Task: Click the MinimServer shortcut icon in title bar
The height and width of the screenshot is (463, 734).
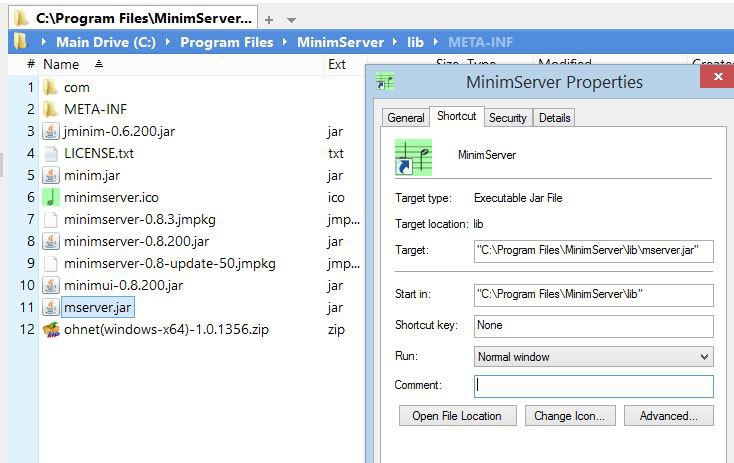Action: pyautogui.click(x=385, y=81)
